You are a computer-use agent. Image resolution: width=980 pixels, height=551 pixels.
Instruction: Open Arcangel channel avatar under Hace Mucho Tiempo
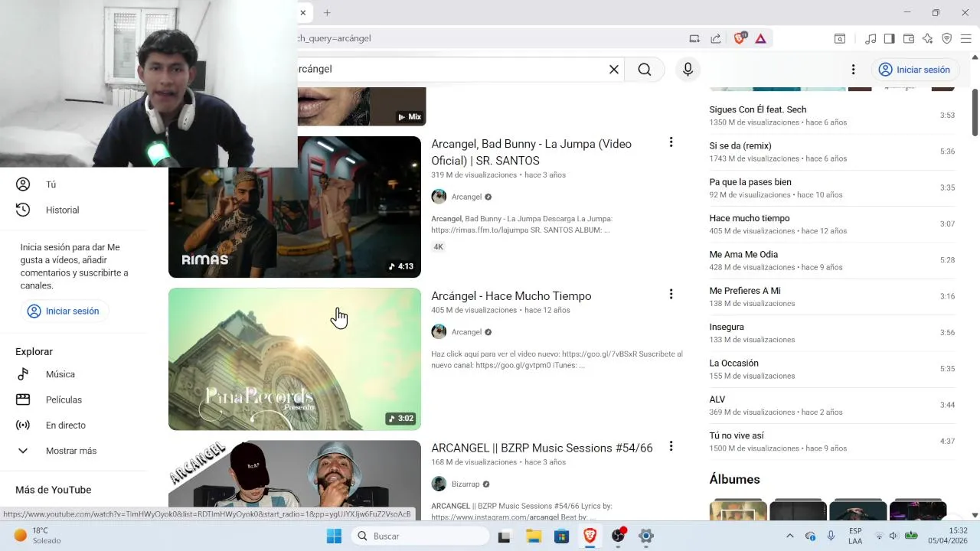[439, 332]
